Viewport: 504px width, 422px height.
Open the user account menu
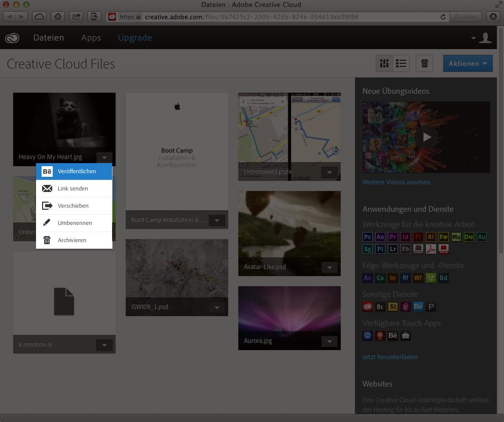pos(482,38)
